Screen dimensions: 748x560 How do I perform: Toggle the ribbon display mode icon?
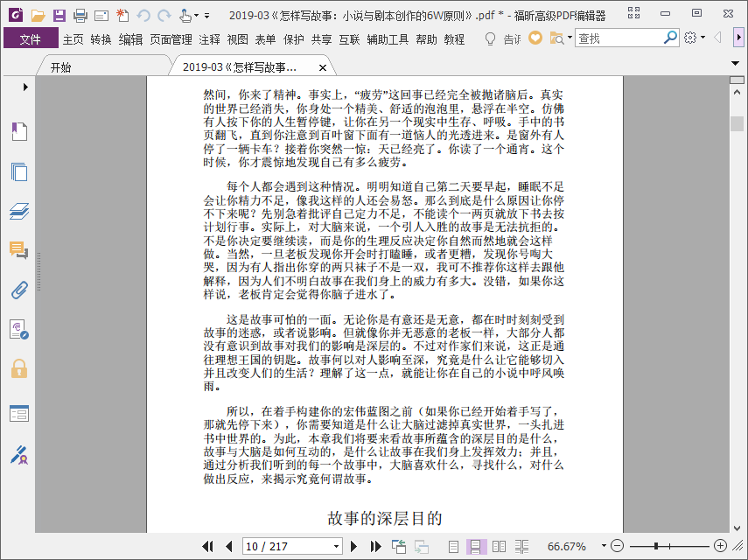(633, 13)
